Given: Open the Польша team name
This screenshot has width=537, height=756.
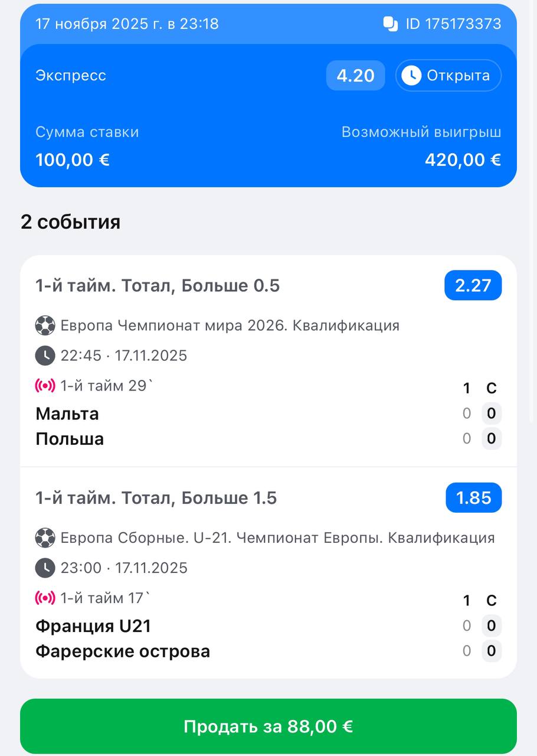Looking at the screenshot, I should point(70,439).
